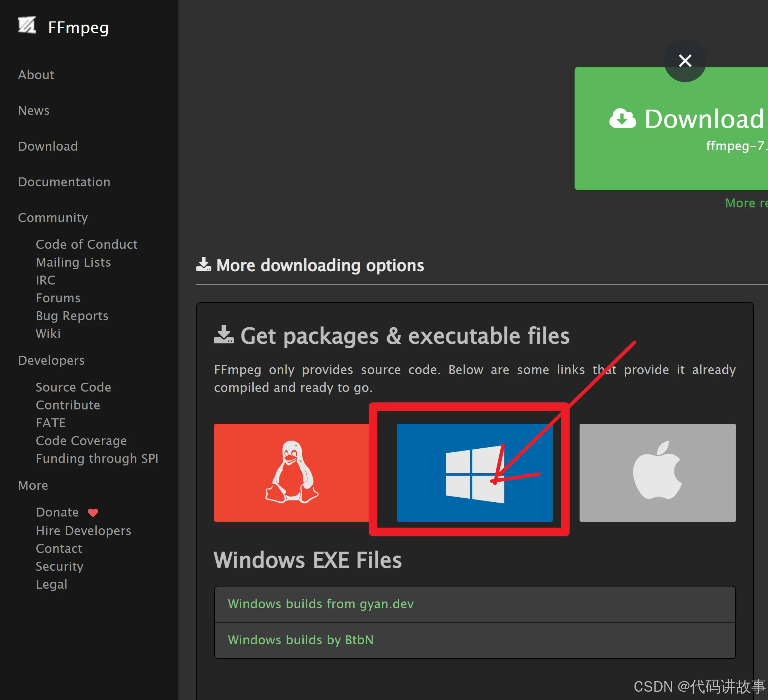The width and height of the screenshot is (768, 700).
Task: Expand More section in sidebar
Action: click(33, 485)
